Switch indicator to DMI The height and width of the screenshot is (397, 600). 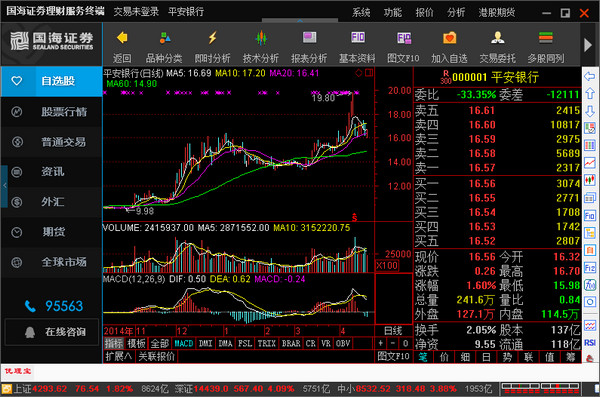click(x=205, y=343)
